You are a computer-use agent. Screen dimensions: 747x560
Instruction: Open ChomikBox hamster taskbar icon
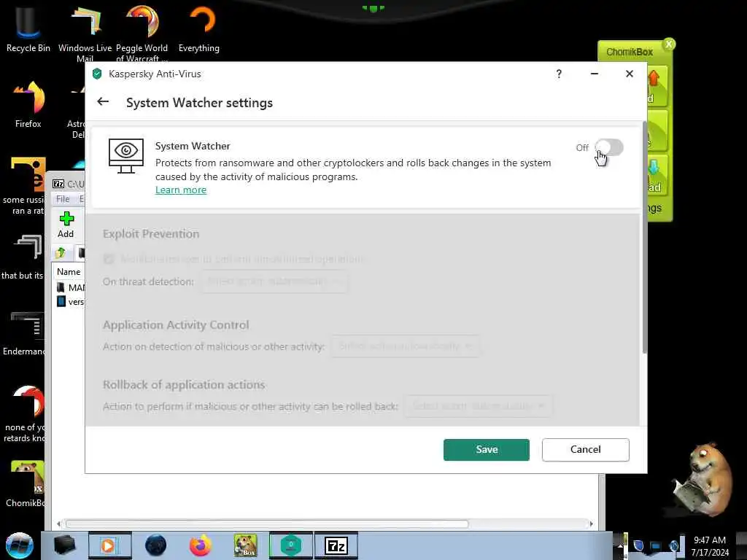245,545
